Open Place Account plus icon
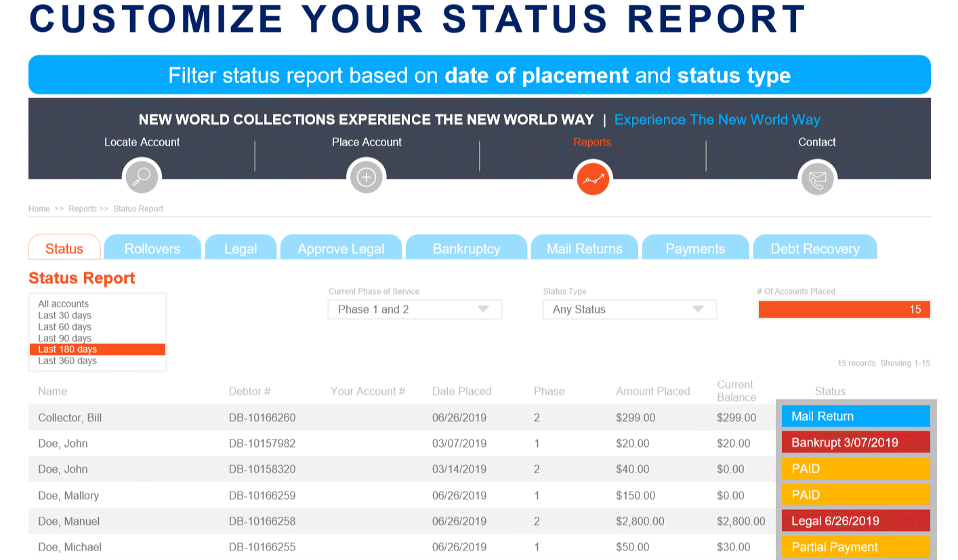 pyautogui.click(x=367, y=178)
